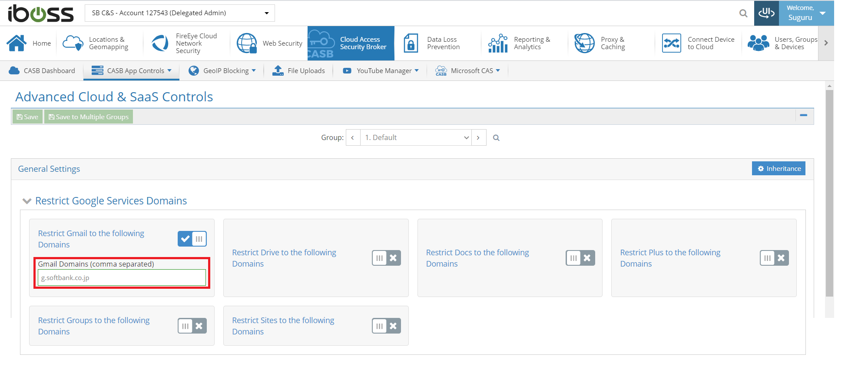The image size is (868, 374).
Task: Open Reporting & Analytics menu label
Action: point(532,43)
